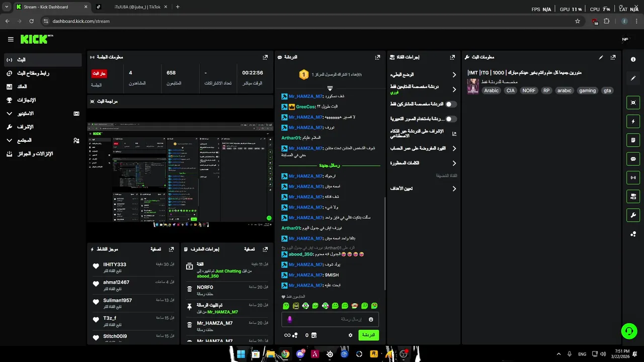Open chat settings gear icon
Viewport: 644px width, 362px height.
click(x=351, y=335)
